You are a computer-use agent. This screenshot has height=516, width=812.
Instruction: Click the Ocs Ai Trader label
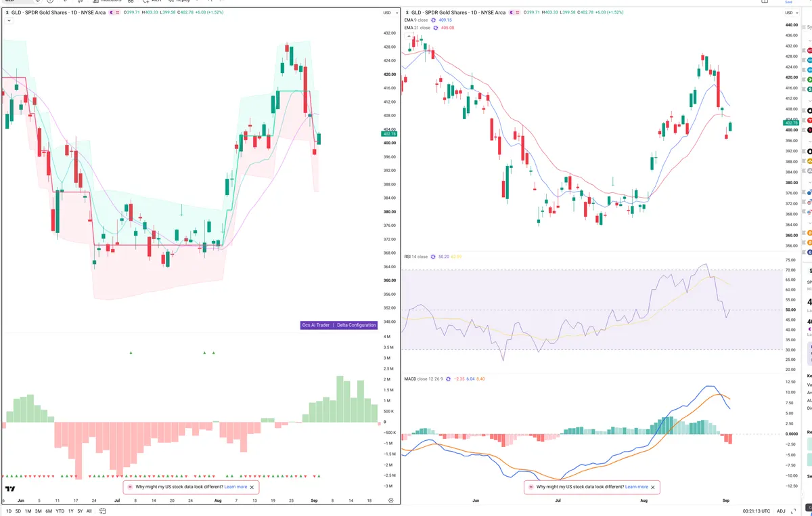pyautogui.click(x=316, y=325)
